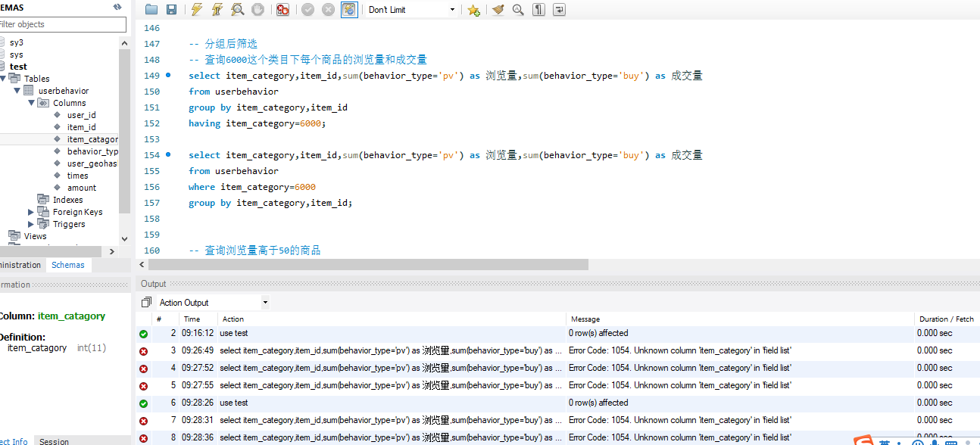This screenshot has width=980, height=445.
Task: Click the red error icon of row 7
Action: (143, 420)
